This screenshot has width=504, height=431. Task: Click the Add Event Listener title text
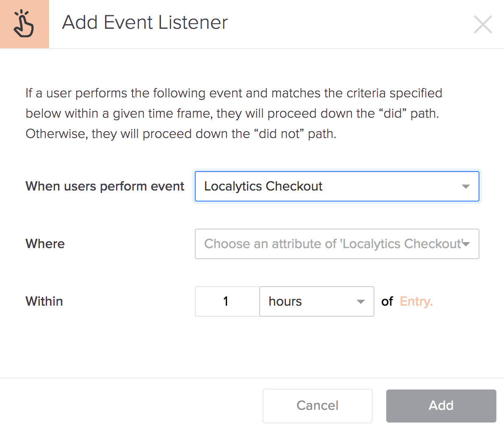pyautogui.click(x=145, y=22)
